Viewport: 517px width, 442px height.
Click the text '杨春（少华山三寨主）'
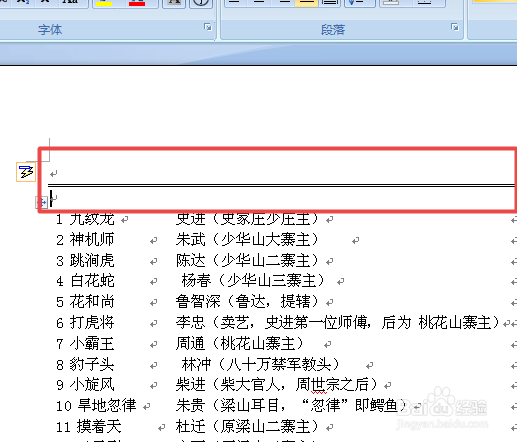(x=253, y=281)
